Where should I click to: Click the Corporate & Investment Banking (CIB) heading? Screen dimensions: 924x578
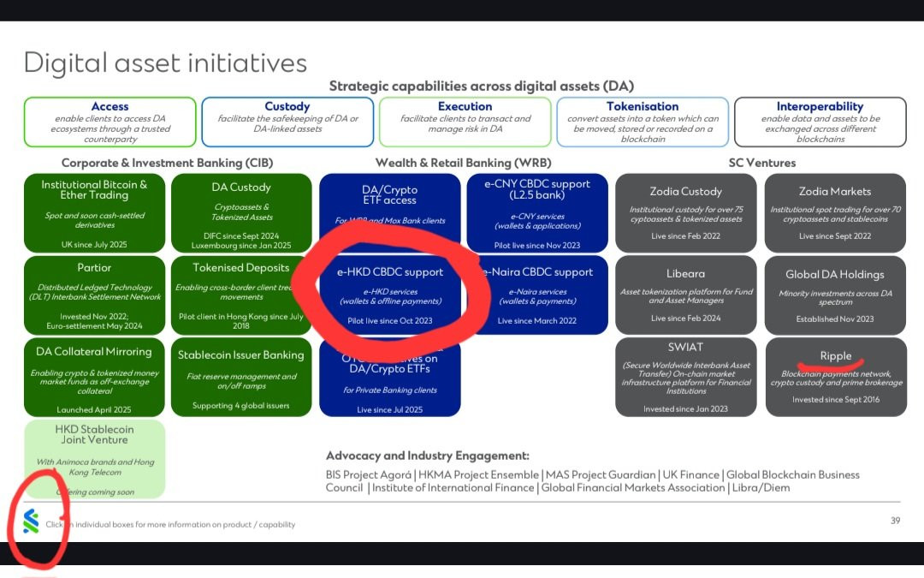[168, 163]
